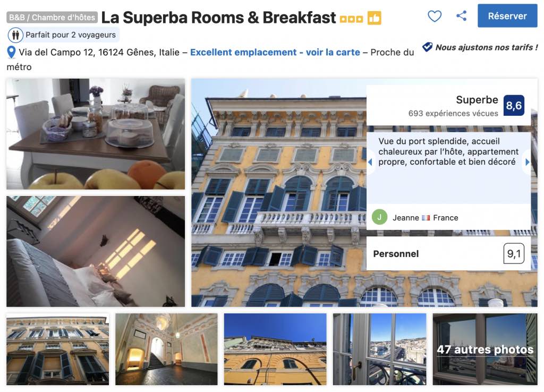Click Jeanne's green avatar icon
Viewport: 544px width, 392px height.
[379, 217]
